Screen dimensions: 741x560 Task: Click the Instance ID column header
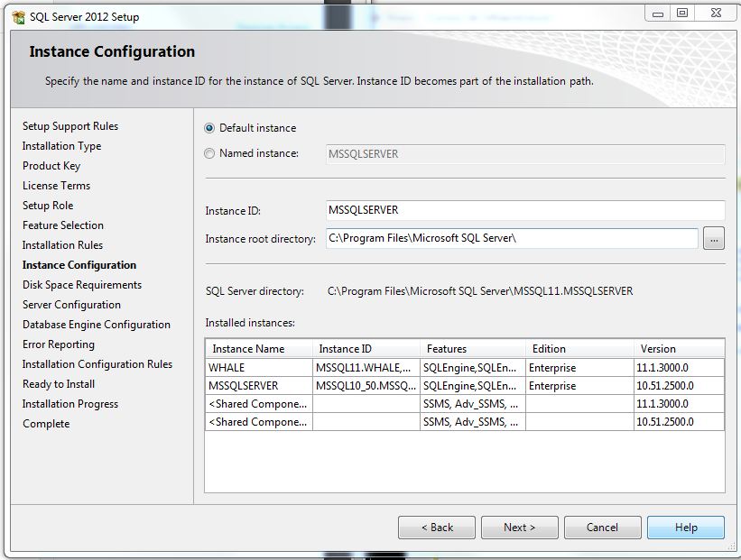[x=366, y=348]
